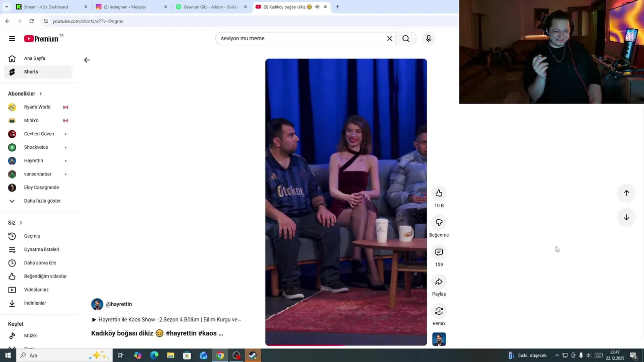Open Ana Sayfa in sidebar
The height and width of the screenshot is (362, 644).
pyautogui.click(x=38, y=58)
